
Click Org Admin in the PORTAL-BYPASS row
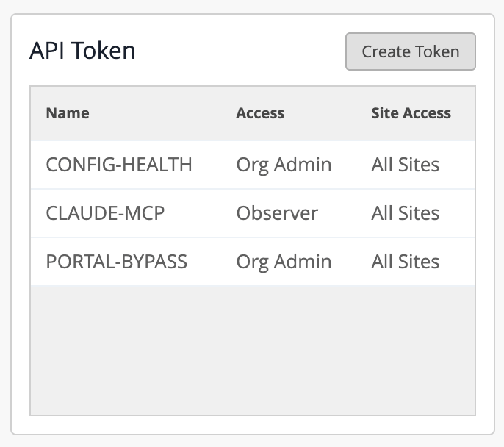point(284,262)
